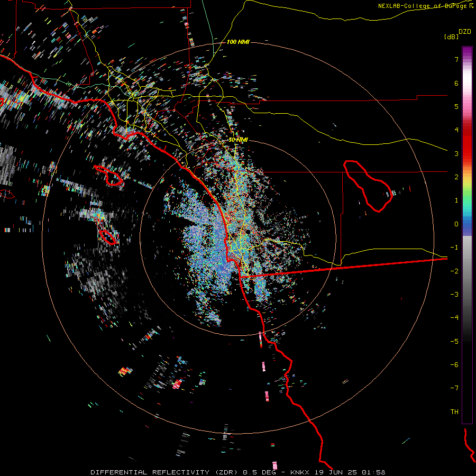
Task: Click the "1" value on color scale
Action: coord(456,200)
